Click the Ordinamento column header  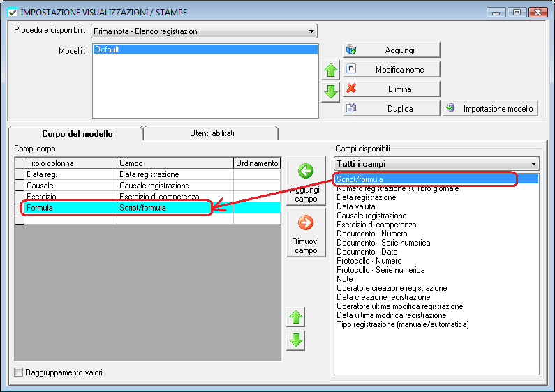257,163
